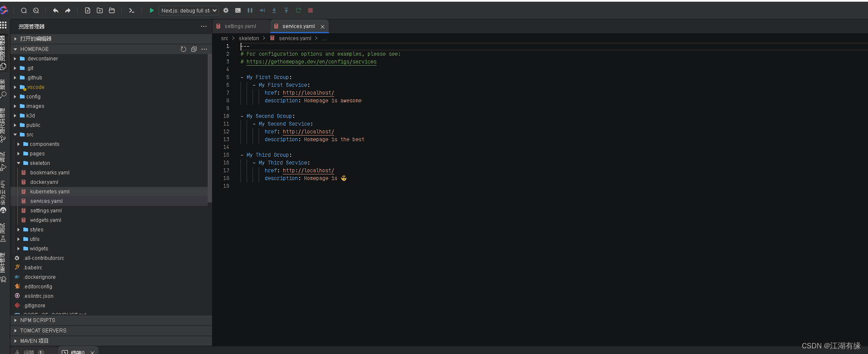Close the services.yaml tab

pos(323,27)
